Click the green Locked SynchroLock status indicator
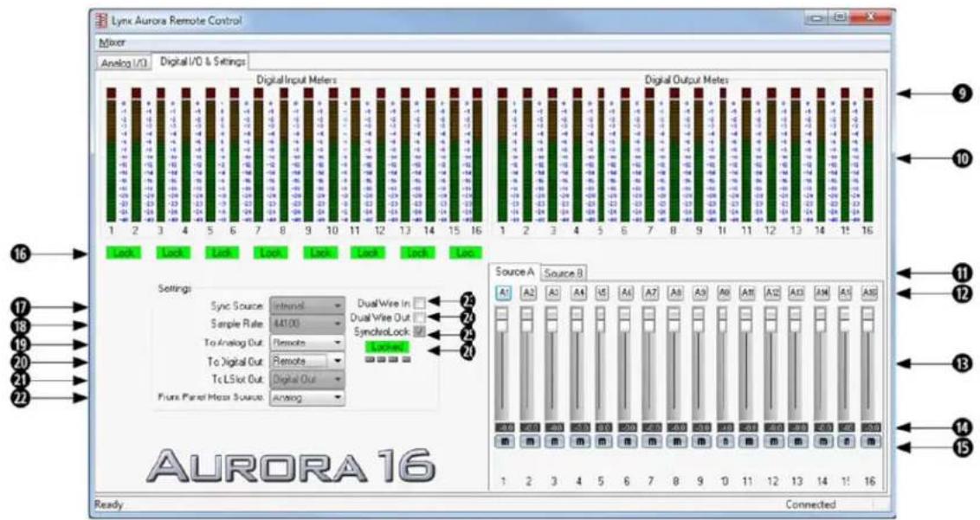The height and width of the screenshot is (520, 980). (388, 347)
